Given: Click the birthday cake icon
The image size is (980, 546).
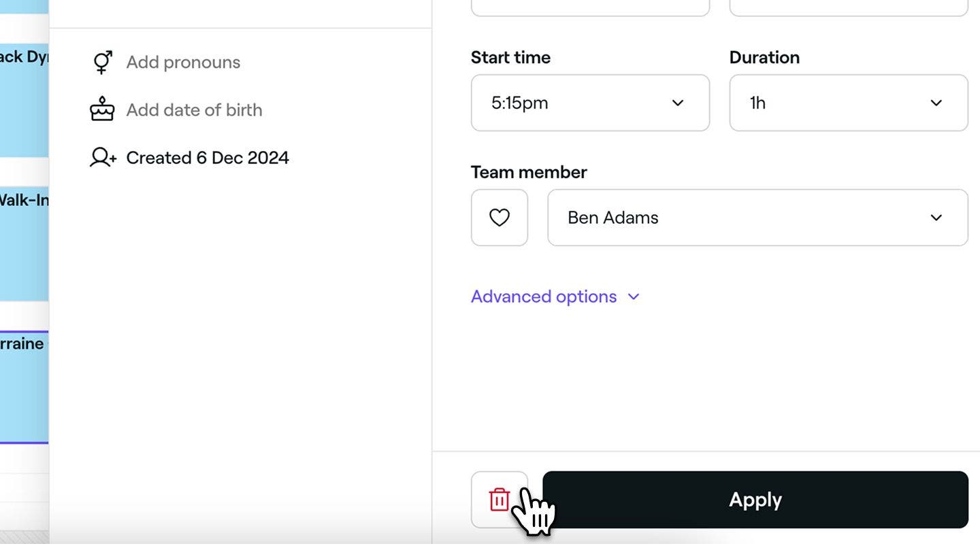Looking at the screenshot, I should click(x=102, y=109).
